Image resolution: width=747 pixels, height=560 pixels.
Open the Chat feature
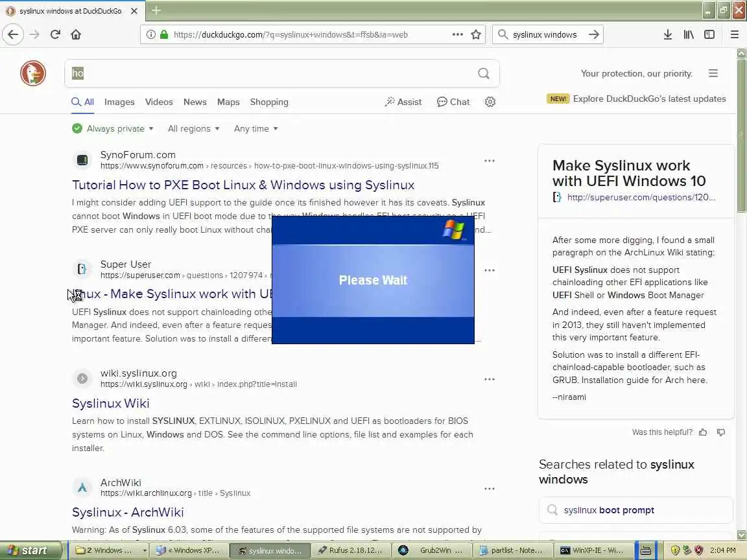pyautogui.click(x=453, y=102)
